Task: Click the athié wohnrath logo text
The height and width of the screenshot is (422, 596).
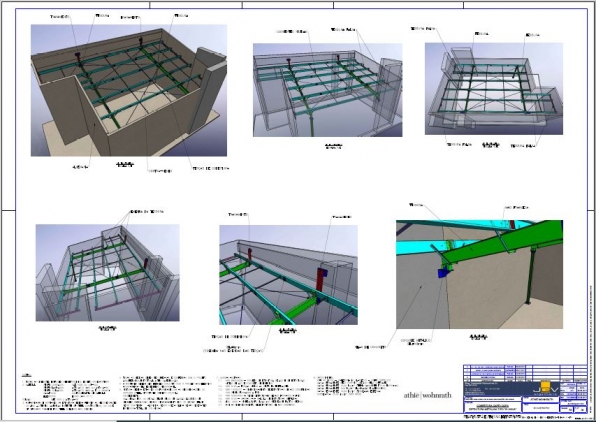Action: (428, 395)
